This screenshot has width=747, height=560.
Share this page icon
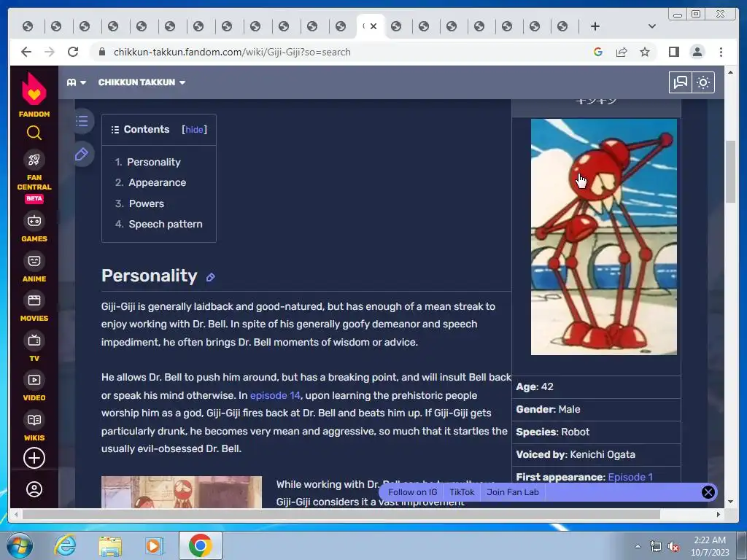pyautogui.click(x=622, y=52)
